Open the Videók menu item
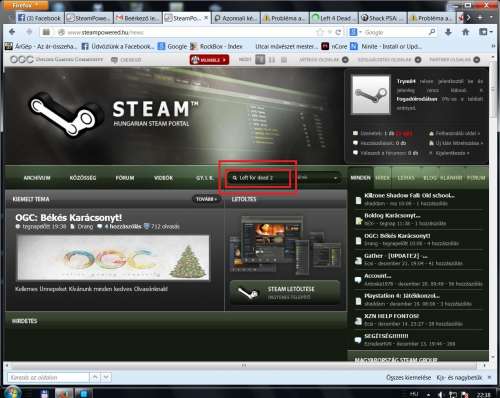Screen dimensions: 500x398 click(164, 178)
